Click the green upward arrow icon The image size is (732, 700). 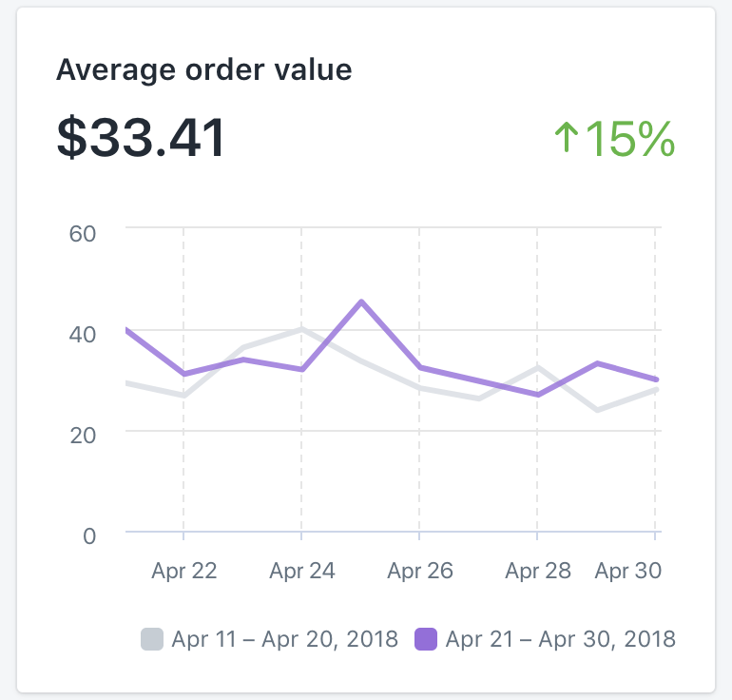point(566,138)
